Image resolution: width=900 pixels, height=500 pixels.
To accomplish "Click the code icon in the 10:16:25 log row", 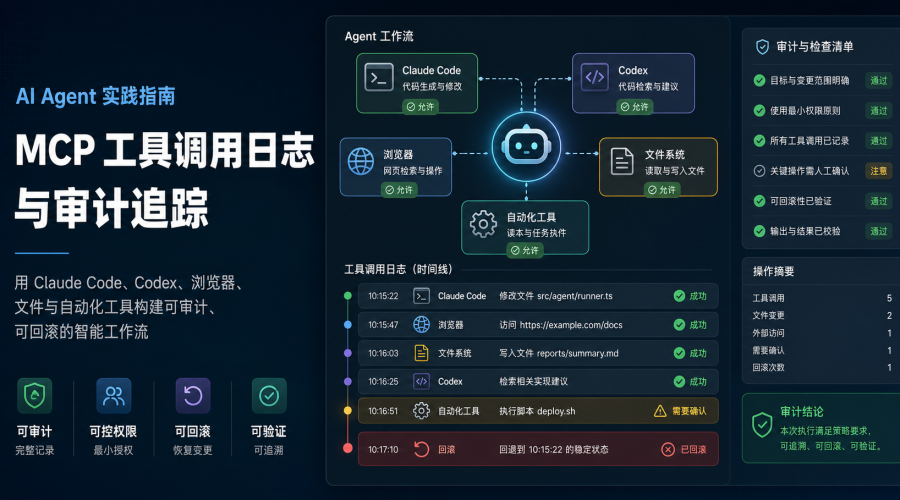I will (x=421, y=381).
